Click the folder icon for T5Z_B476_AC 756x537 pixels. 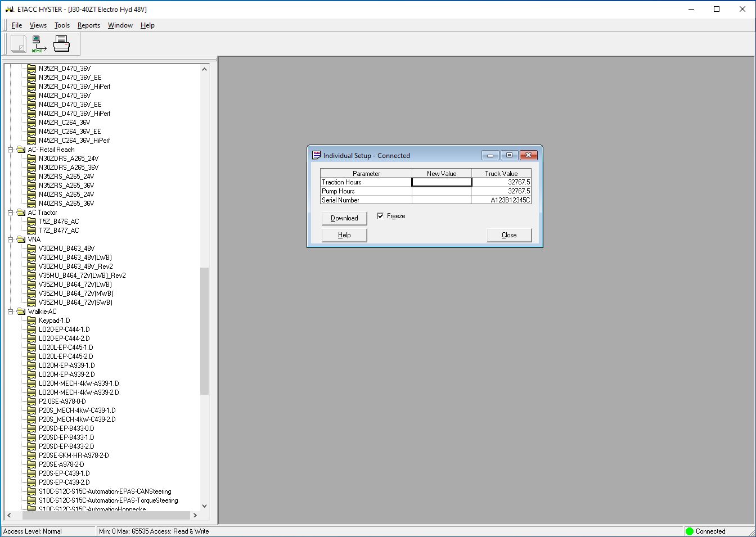(x=32, y=222)
